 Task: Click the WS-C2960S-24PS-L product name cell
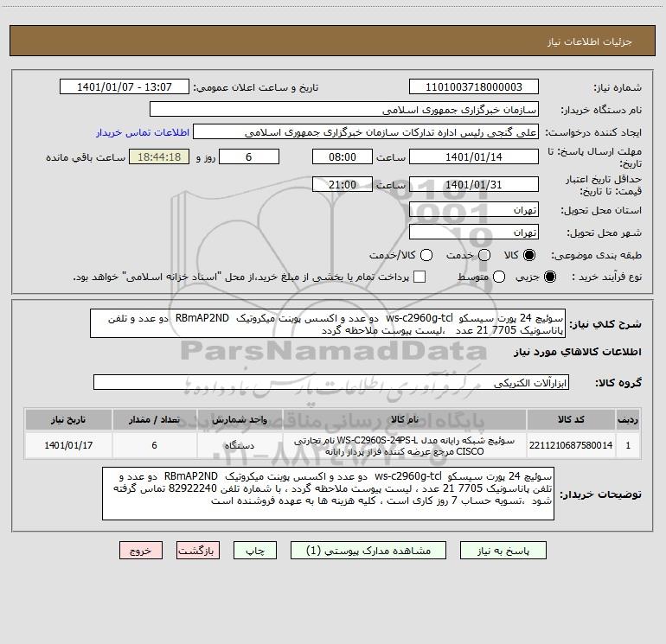pyautogui.click(x=405, y=445)
